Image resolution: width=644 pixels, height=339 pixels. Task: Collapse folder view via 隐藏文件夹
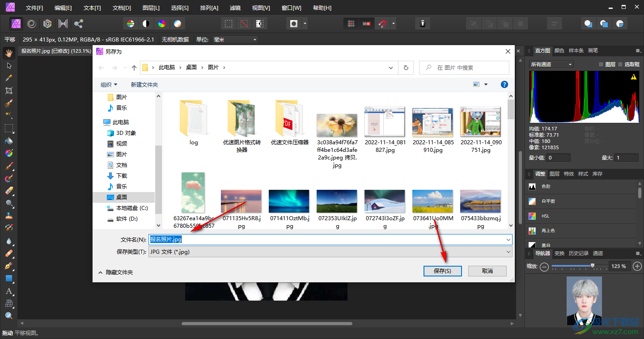coord(115,272)
